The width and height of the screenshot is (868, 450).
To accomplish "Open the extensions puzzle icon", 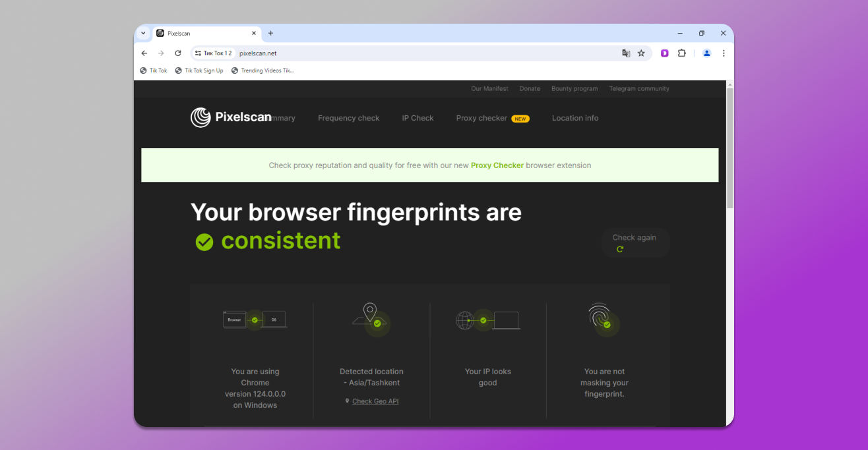I will tap(682, 53).
